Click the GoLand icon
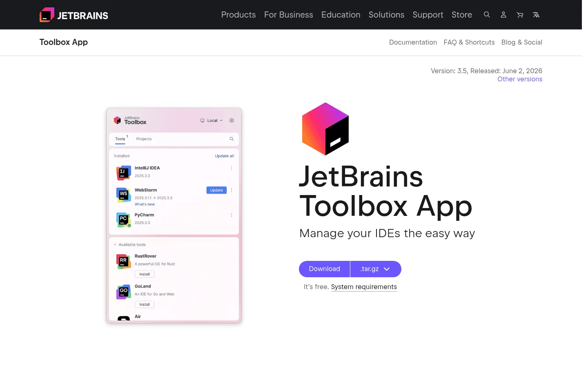 (123, 292)
